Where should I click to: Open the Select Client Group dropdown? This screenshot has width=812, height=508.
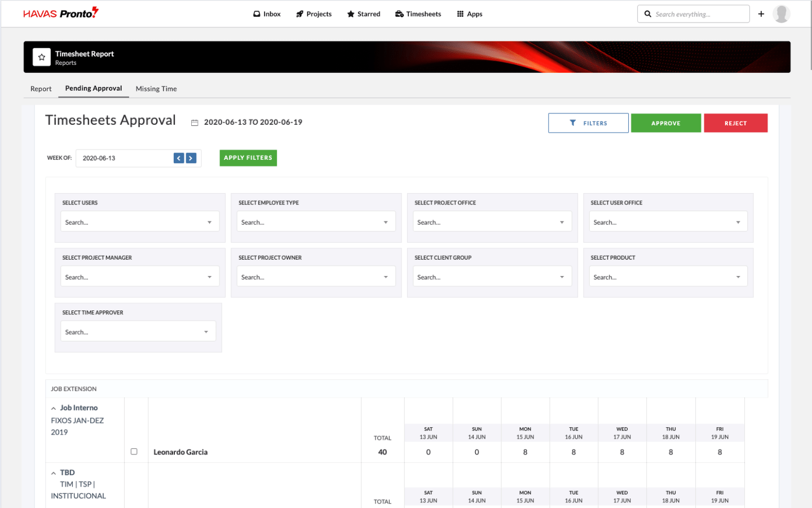[x=492, y=276]
